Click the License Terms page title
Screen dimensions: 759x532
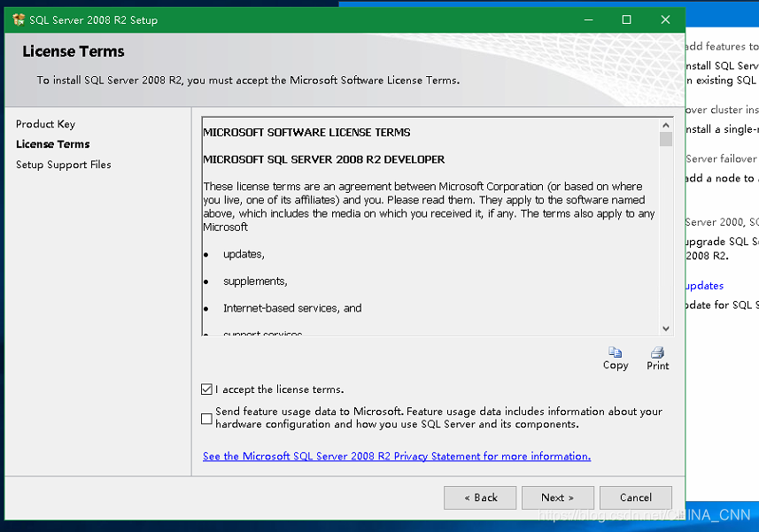pyautogui.click(x=74, y=51)
